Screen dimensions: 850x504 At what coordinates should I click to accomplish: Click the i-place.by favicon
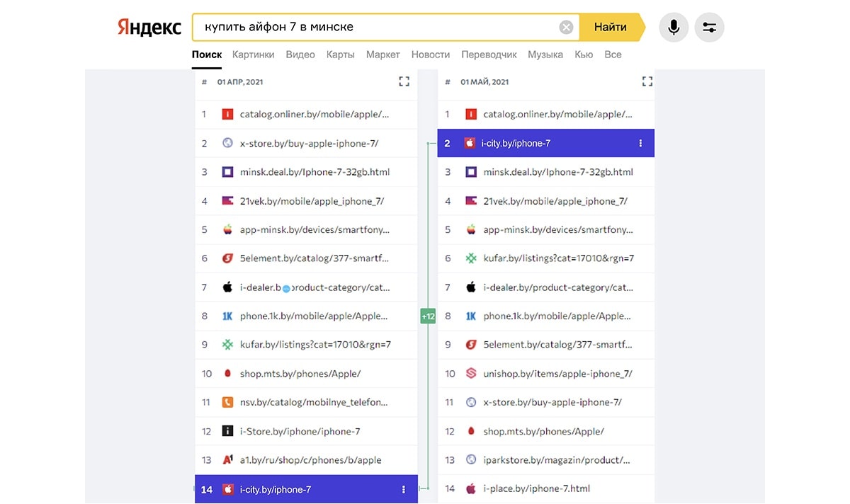[x=471, y=488]
